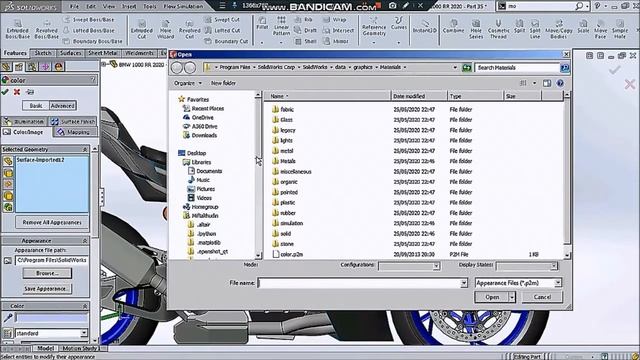Click Remove All Appearances button

[x=52, y=222]
